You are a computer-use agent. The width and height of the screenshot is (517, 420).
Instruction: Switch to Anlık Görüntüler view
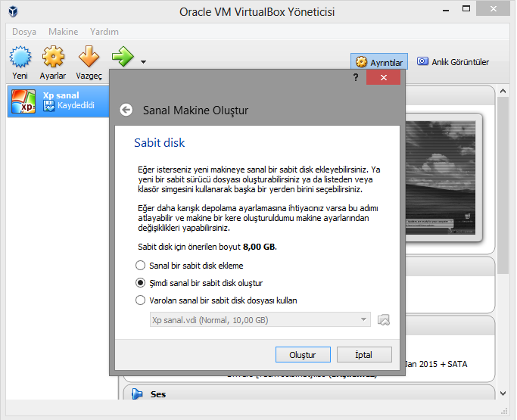[x=453, y=61]
